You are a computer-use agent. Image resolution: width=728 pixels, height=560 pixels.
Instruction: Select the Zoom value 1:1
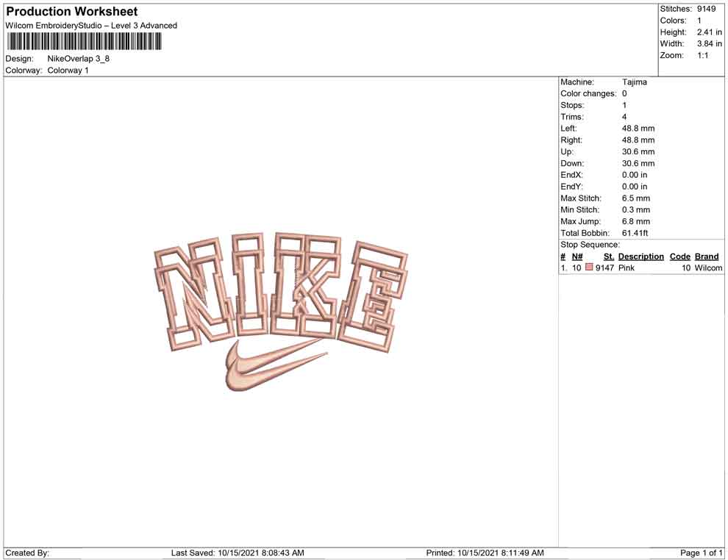tap(702, 55)
